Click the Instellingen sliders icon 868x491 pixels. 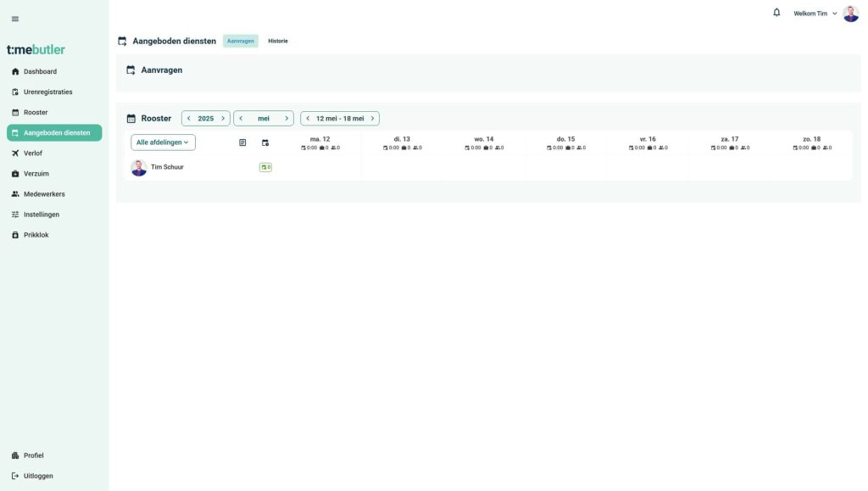click(x=15, y=215)
